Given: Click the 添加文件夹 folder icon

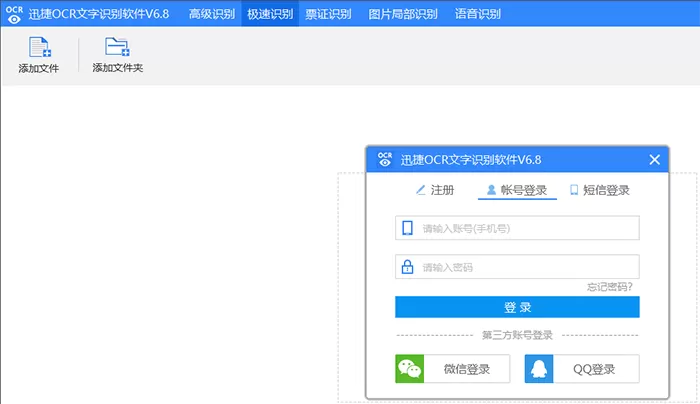Looking at the screenshot, I should [117, 46].
